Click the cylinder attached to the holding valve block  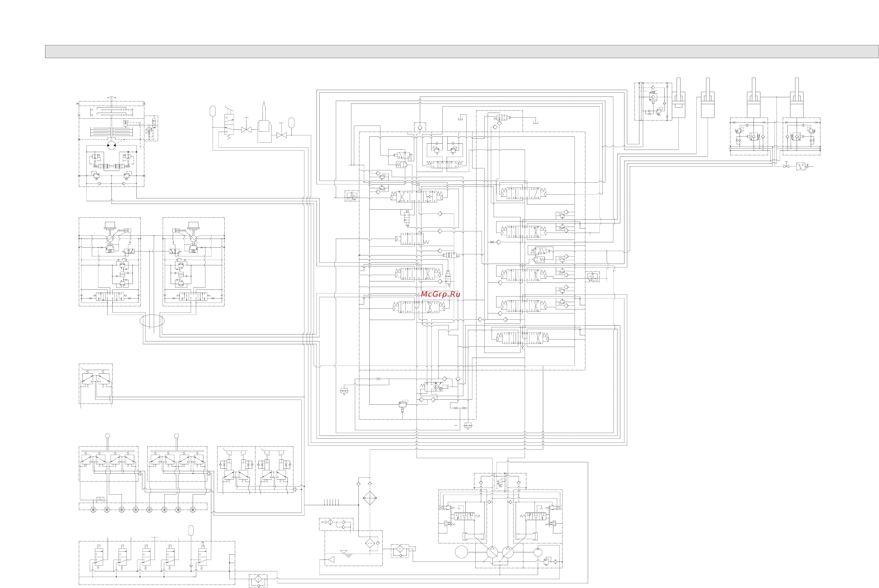pos(678,98)
